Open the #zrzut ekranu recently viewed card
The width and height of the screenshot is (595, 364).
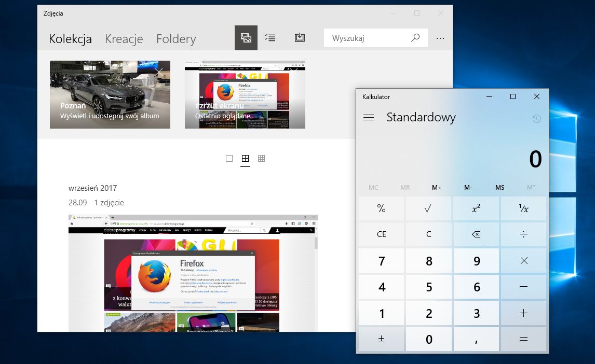coord(245,95)
